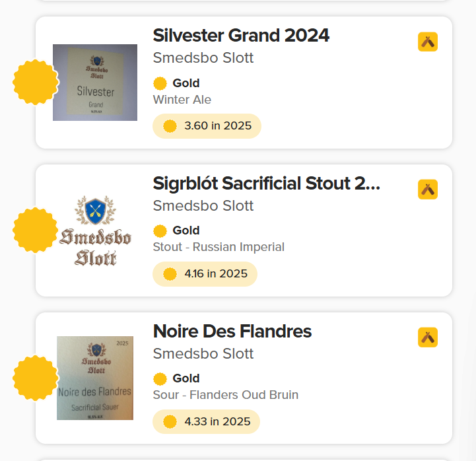
Task: Open the Silvester Grand 2024 beer title
Action: click(x=241, y=36)
